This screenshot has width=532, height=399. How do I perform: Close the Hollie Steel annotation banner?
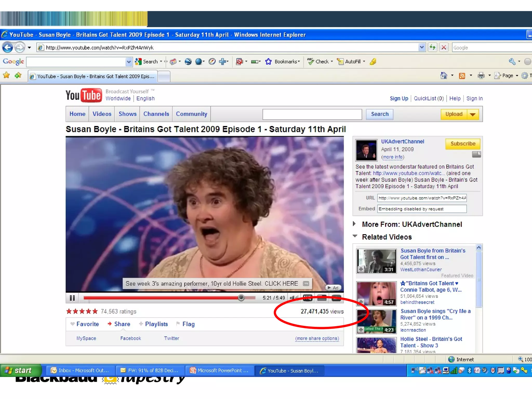click(x=306, y=283)
